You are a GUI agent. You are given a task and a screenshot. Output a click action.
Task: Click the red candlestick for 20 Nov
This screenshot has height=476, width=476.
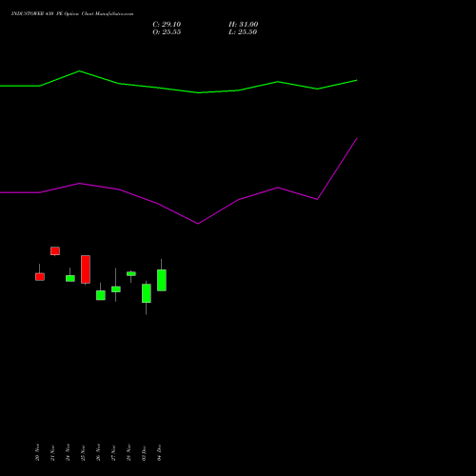click(40, 277)
